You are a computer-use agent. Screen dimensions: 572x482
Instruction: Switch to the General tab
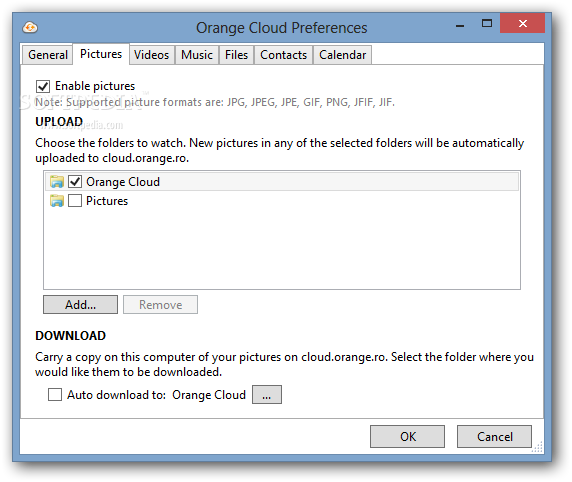[x=47, y=55]
